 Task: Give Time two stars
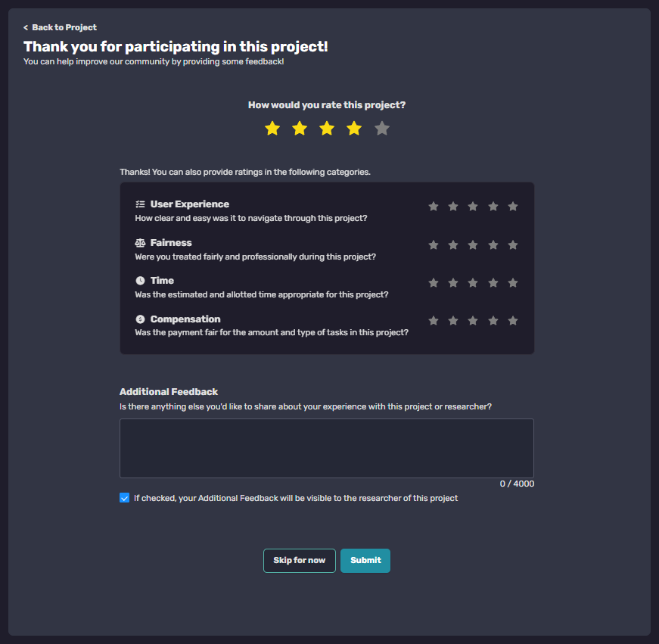click(x=453, y=283)
